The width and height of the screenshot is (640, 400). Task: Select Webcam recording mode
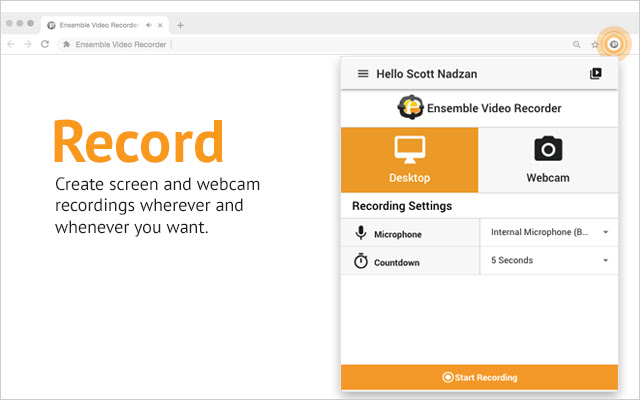(548, 160)
